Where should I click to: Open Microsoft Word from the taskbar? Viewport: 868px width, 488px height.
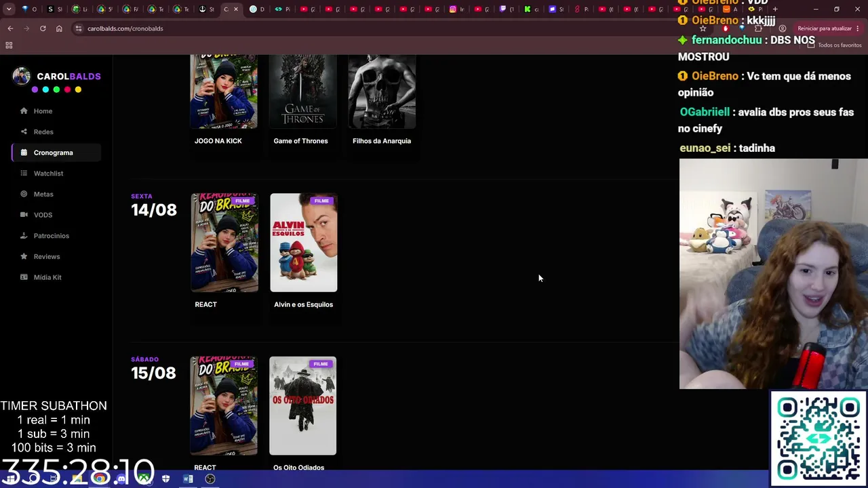188,479
